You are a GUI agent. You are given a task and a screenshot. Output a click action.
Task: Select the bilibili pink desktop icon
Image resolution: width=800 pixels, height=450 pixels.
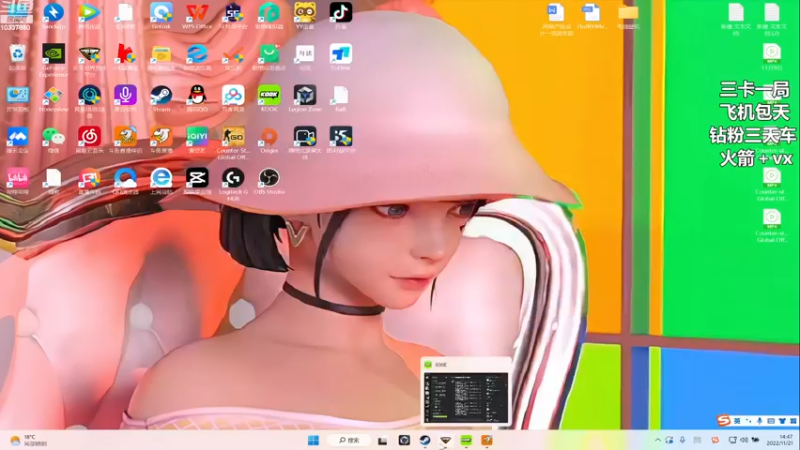pyautogui.click(x=17, y=181)
